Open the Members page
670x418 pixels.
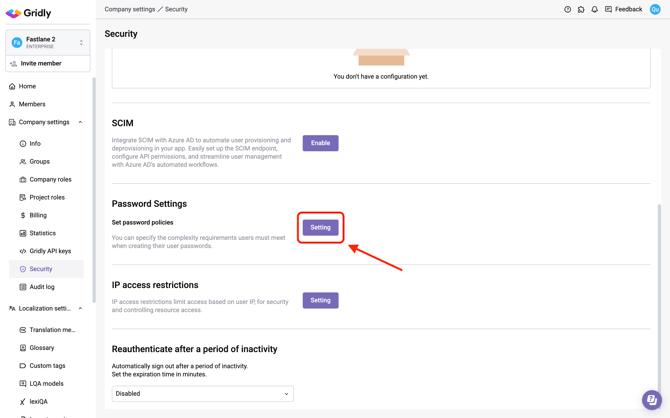(x=32, y=104)
